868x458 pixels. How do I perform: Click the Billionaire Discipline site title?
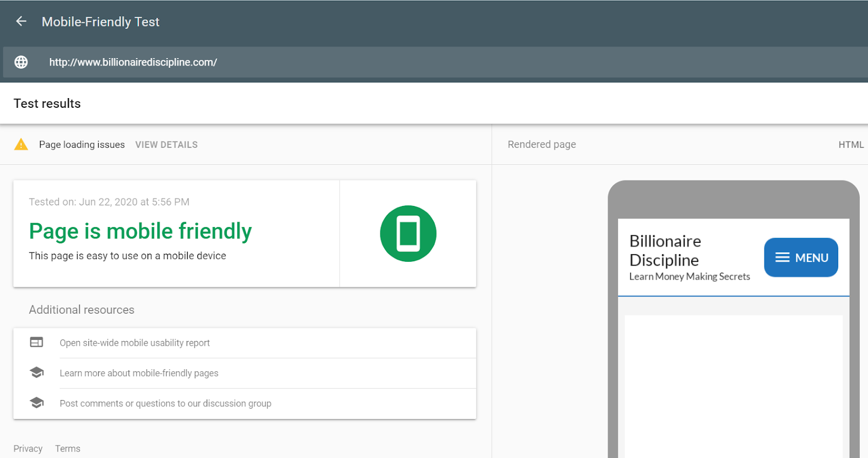tap(665, 250)
